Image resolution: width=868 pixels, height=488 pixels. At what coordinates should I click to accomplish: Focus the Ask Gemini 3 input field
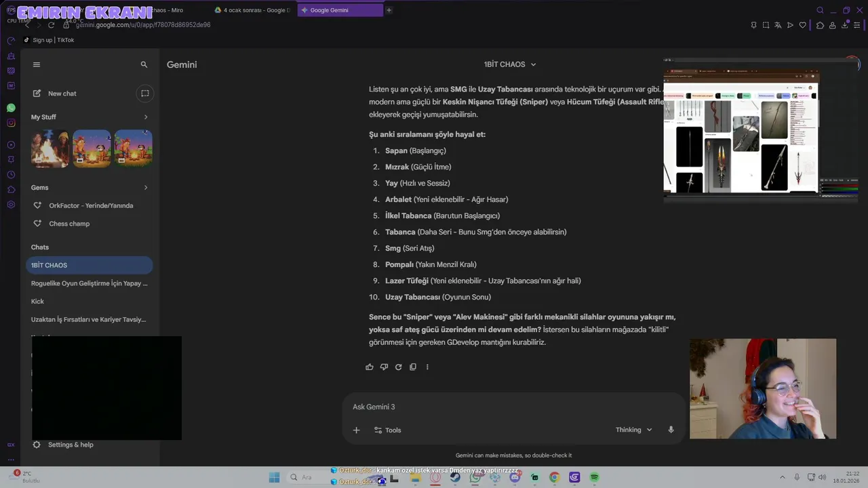[512, 407]
